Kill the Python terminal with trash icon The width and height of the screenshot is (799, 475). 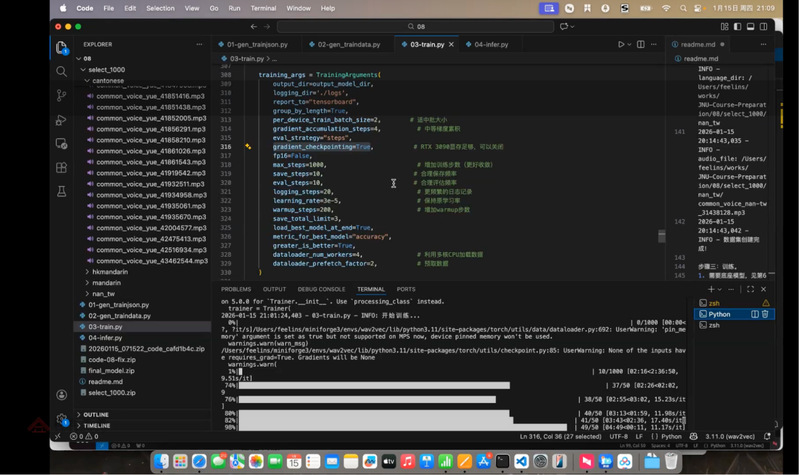pos(766,314)
